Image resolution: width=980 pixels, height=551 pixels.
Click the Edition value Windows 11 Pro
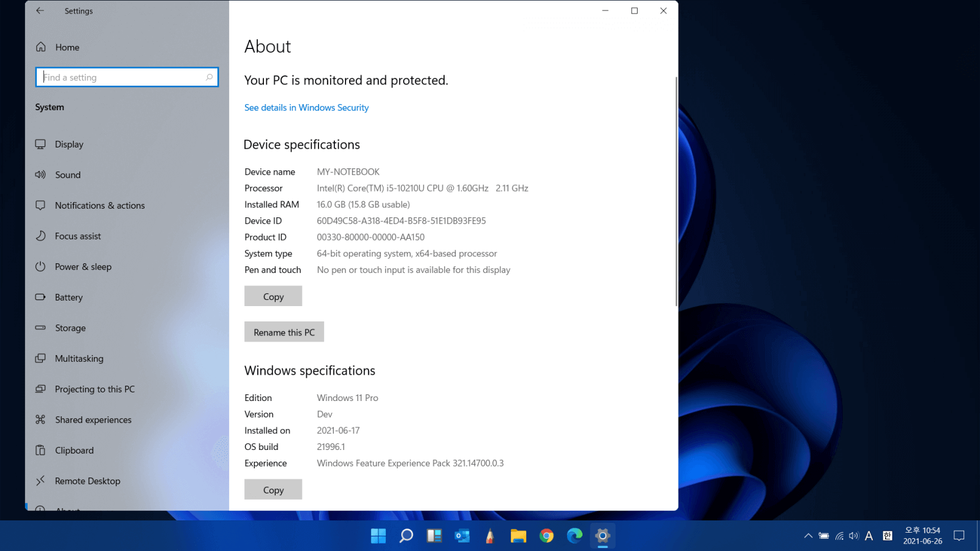tap(347, 398)
